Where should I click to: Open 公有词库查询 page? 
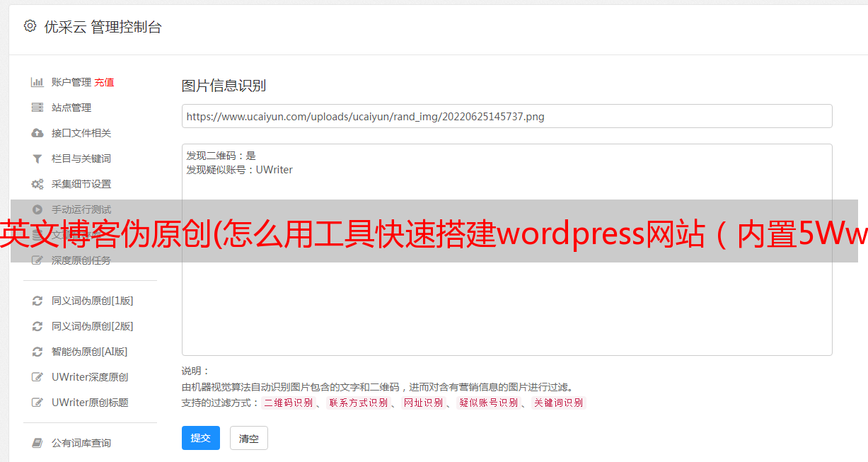click(81, 443)
